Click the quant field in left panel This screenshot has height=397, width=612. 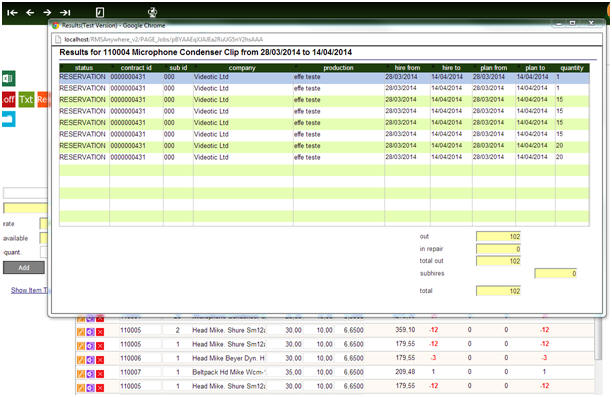[43, 252]
